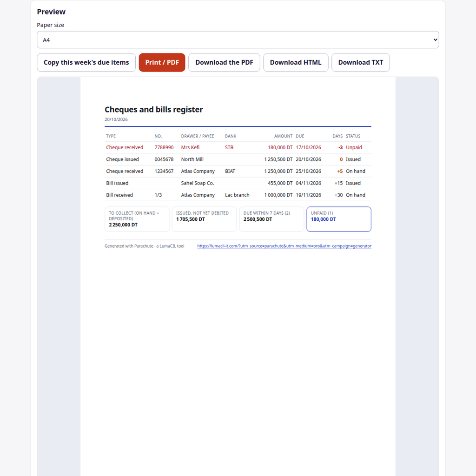Click Download the PDF button
476x476 pixels.
(225, 63)
